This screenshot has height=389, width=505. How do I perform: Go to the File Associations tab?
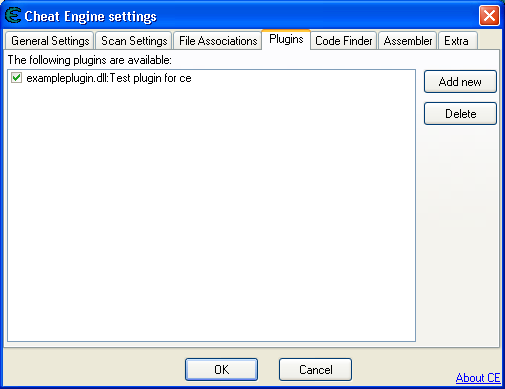point(218,41)
